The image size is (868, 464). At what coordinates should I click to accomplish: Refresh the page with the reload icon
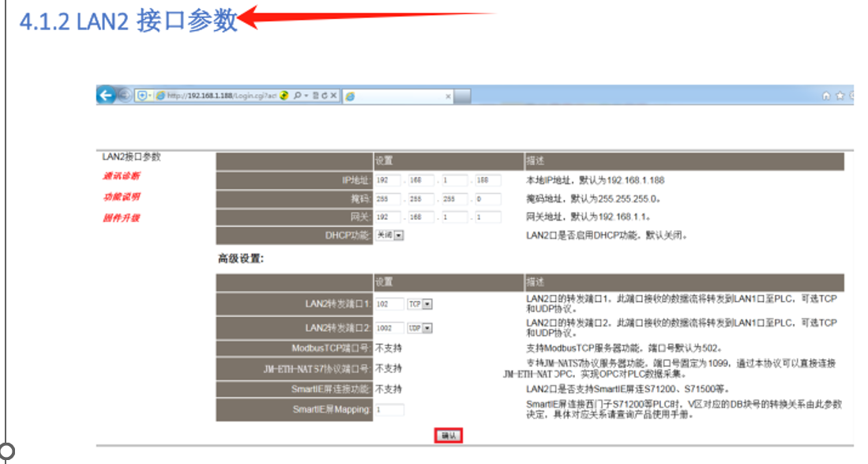pos(325,95)
